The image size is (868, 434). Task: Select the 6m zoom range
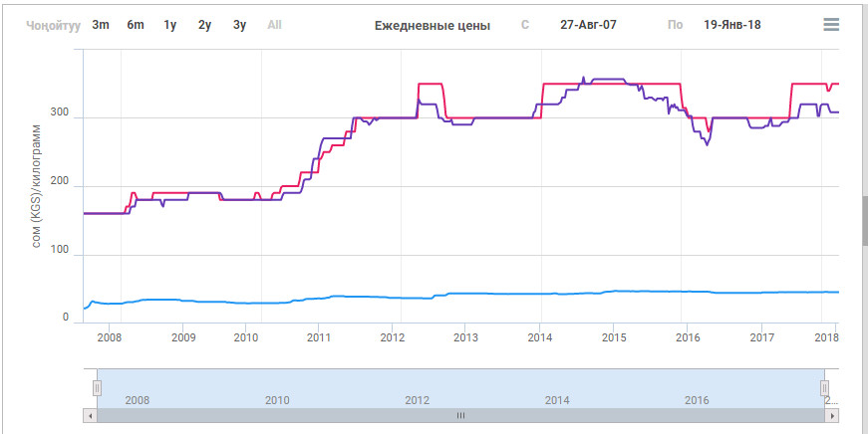(136, 25)
